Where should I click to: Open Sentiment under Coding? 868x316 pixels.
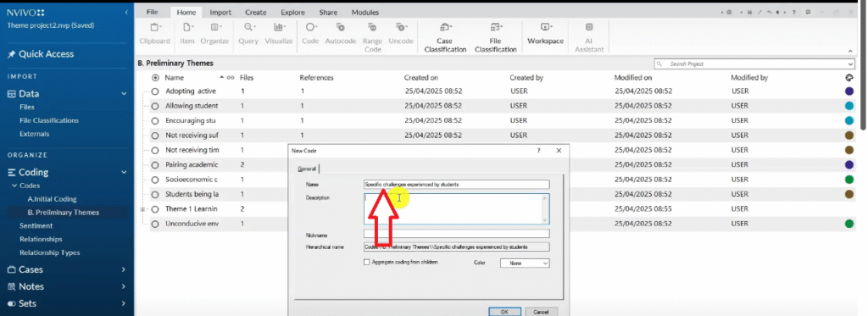click(36, 226)
